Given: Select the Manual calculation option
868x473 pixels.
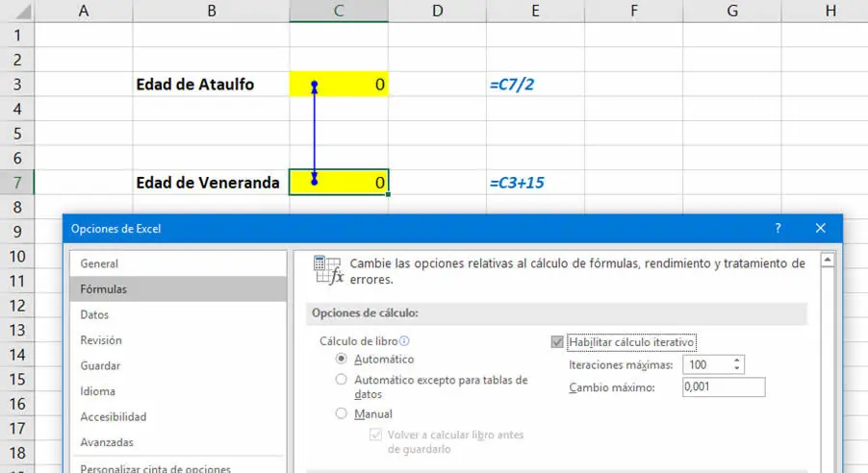Looking at the screenshot, I should coord(342,414).
